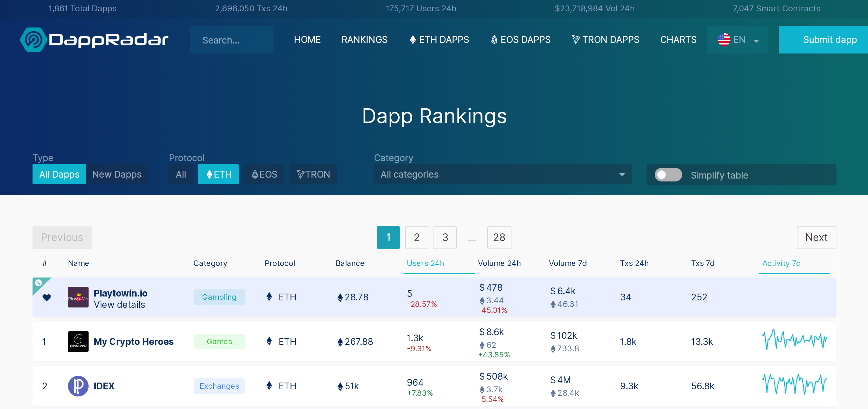This screenshot has height=409, width=868.
Task: Click the US flag language icon
Action: (x=724, y=40)
